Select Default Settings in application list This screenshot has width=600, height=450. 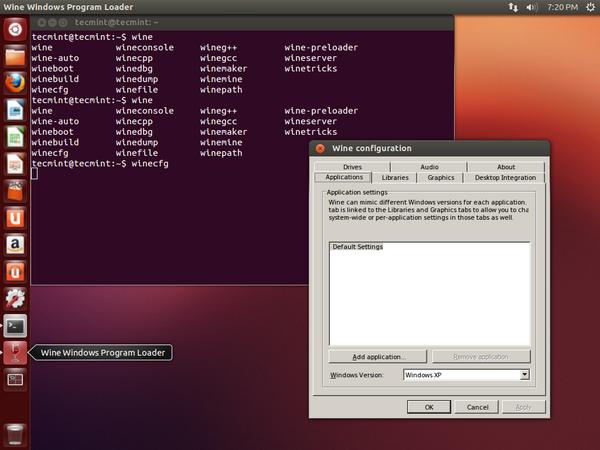pyautogui.click(x=357, y=247)
